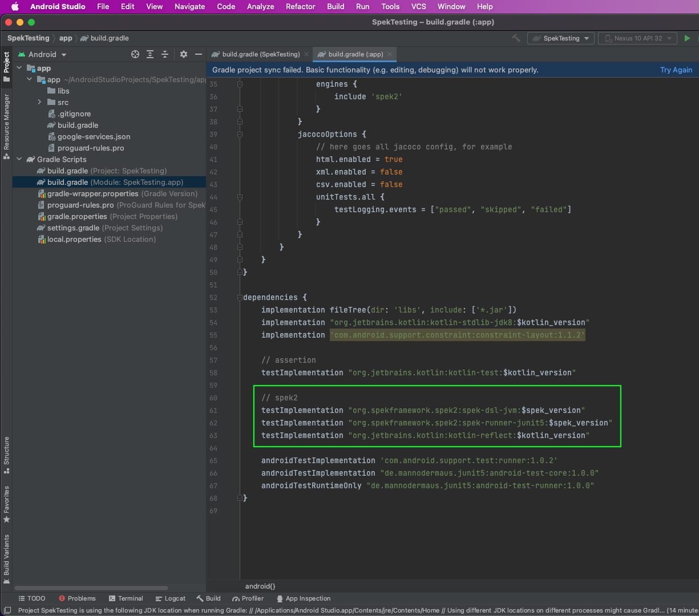Screen dimensions: 699x616
Task: Open the Terminal tool window
Action: (x=126, y=598)
